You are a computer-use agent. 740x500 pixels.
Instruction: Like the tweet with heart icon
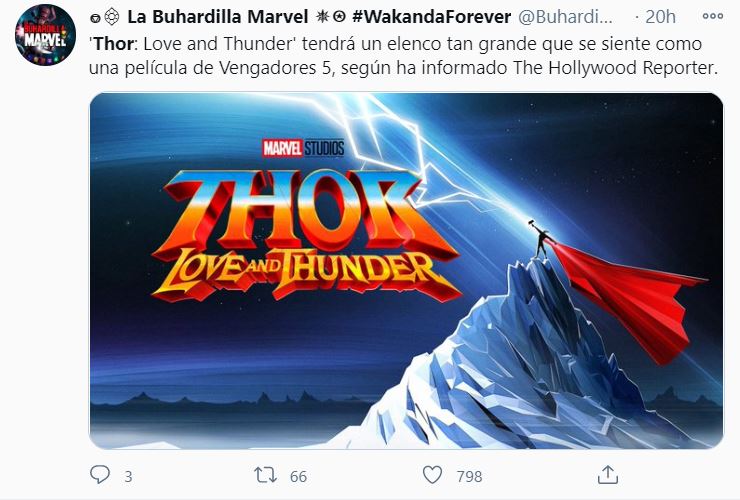tap(432, 475)
